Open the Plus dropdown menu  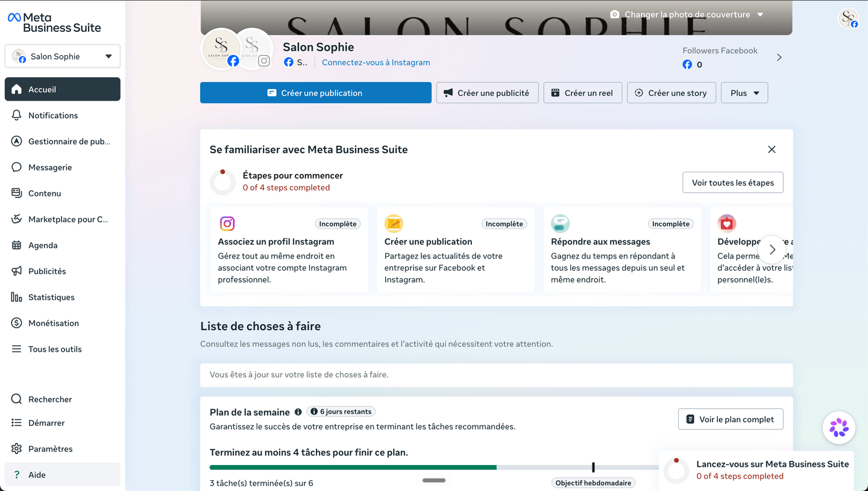point(744,93)
